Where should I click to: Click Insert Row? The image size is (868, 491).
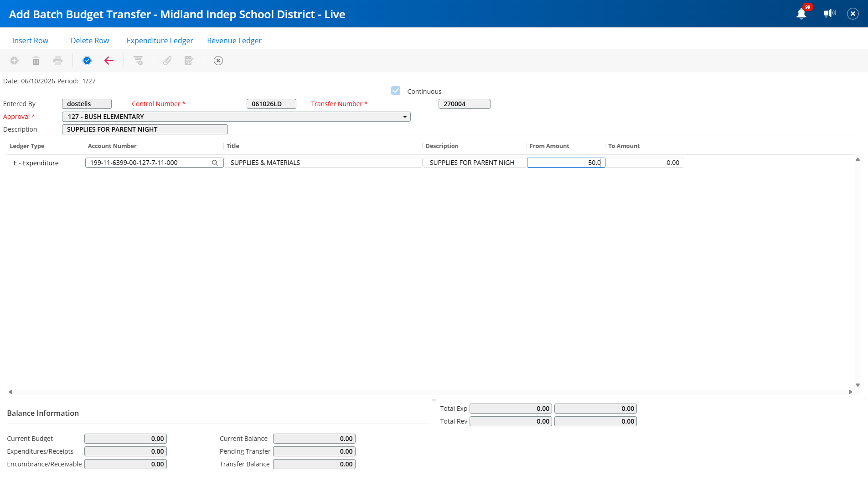click(x=30, y=41)
